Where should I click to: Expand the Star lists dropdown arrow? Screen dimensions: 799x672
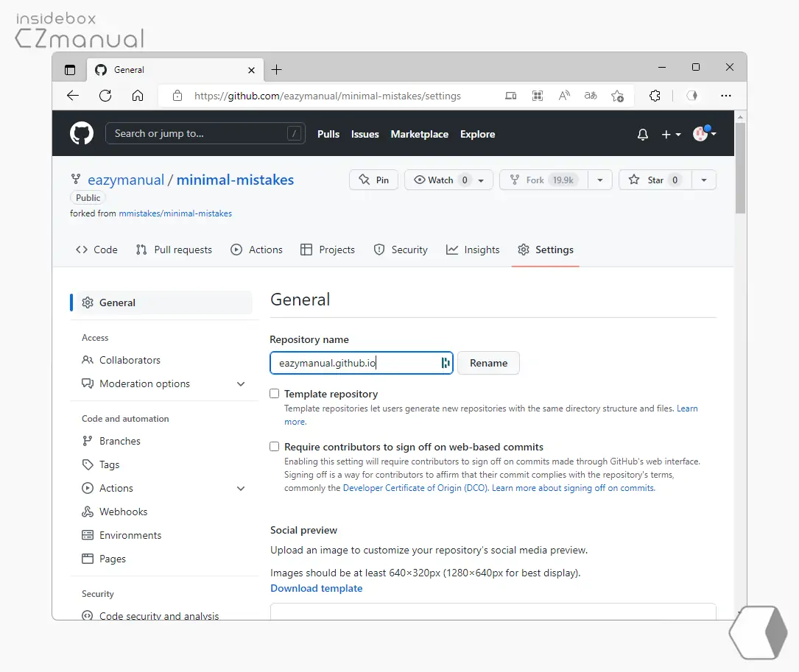click(x=704, y=180)
